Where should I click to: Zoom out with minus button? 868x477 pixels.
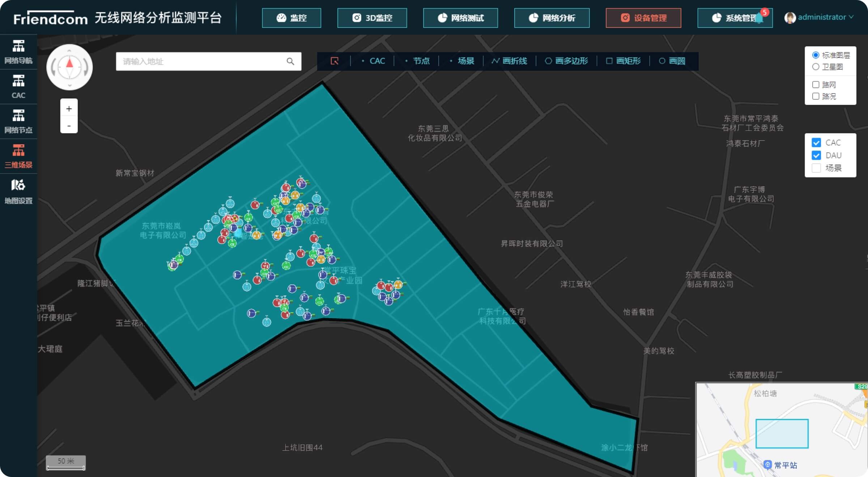[x=69, y=125]
